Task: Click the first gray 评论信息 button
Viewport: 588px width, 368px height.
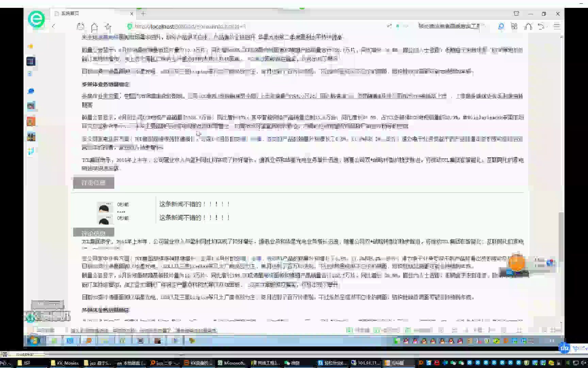Action: point(94,183)
